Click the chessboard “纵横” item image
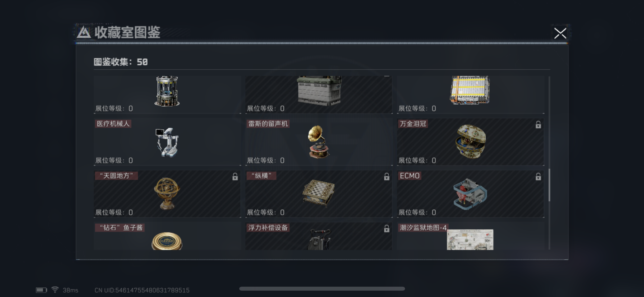The image size is (644, 297). coord(319,193)
